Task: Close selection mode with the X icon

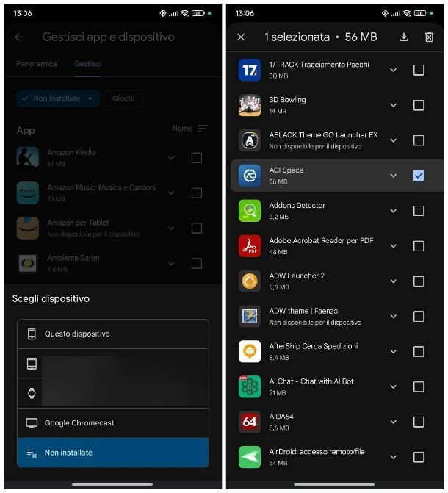Action: click(x=241, y=37)
